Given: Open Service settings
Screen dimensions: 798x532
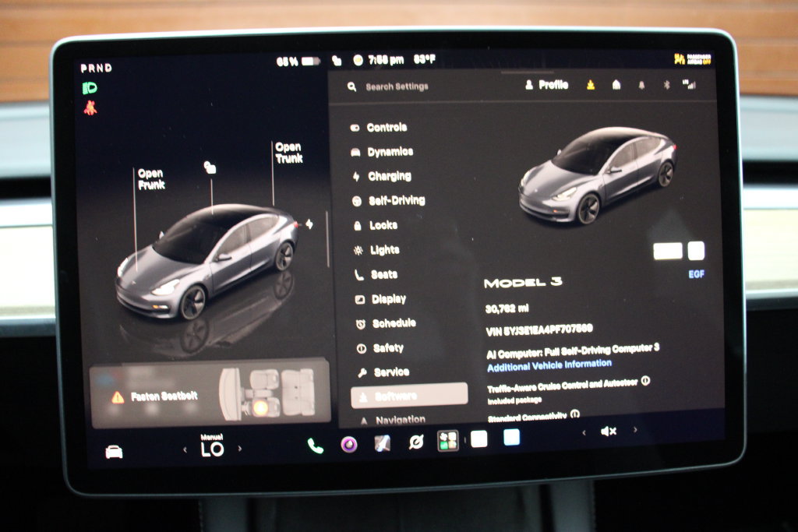Looking at the screenshot, I should coord(383,372).
